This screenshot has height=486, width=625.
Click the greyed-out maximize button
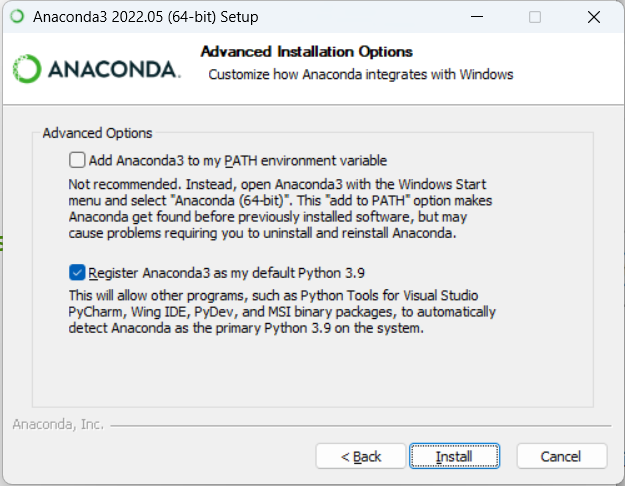pos(535,17)
